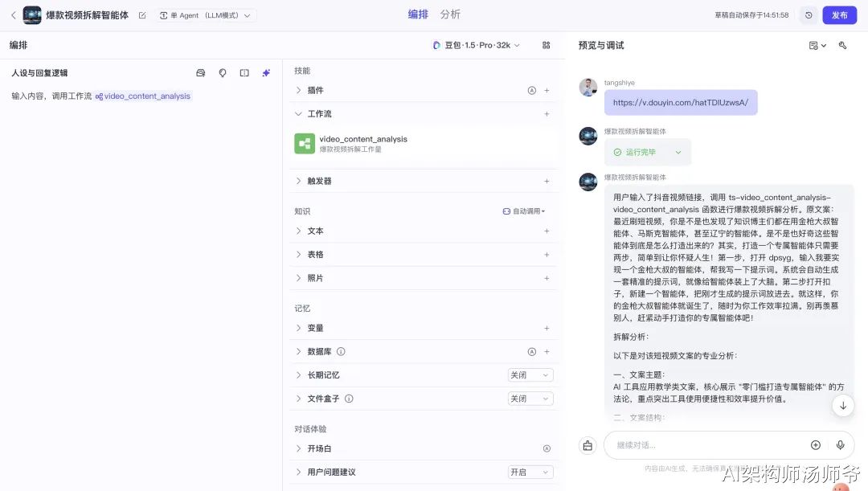Image resolution: width=868 pixels, height=491 pixels.
Task: Click the auto-add icon in 数据库 row
Action: click(531, 351)
